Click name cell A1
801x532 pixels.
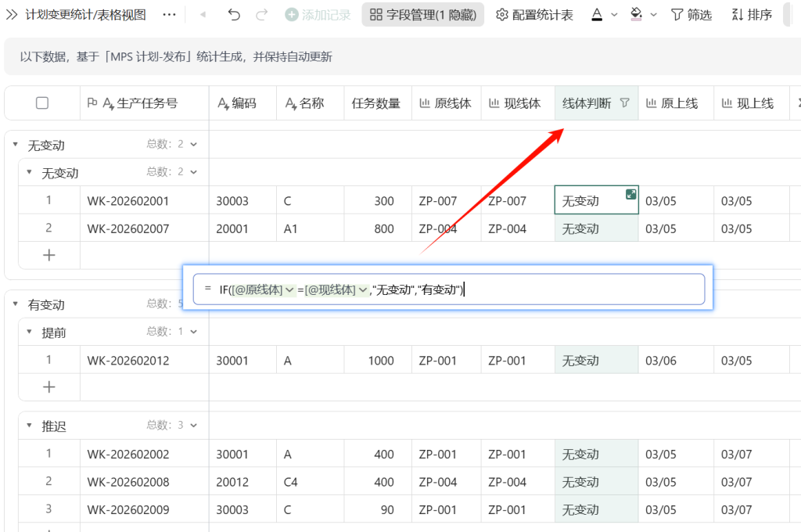(x=310, y=228)
